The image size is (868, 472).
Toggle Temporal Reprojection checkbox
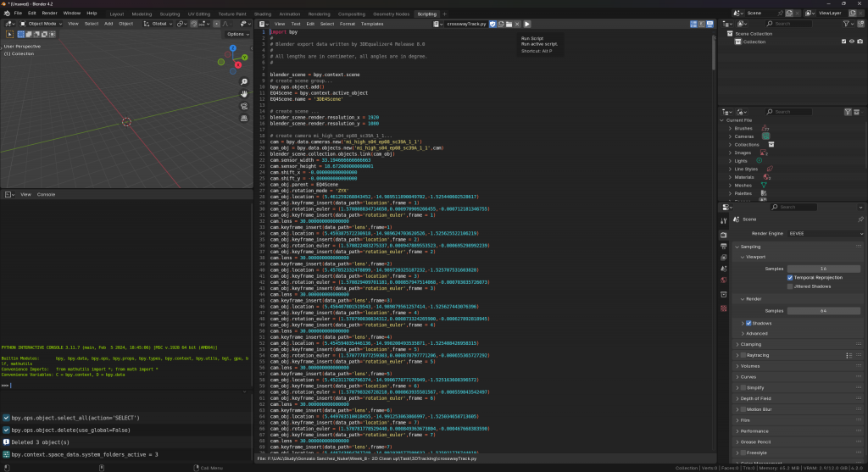pos(790,278)
